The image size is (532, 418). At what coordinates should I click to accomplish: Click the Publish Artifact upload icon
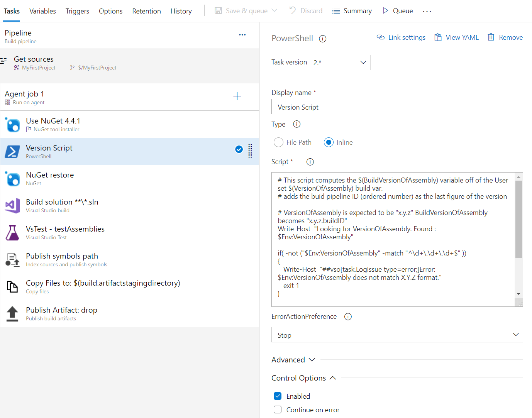pyautogui.click(x=12, y=313)
